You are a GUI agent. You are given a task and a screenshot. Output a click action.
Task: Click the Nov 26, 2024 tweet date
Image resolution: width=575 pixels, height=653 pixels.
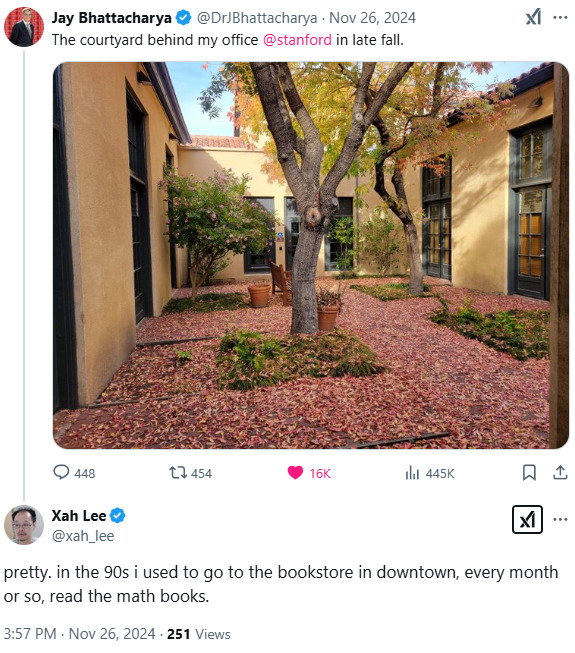coord(372,18)
